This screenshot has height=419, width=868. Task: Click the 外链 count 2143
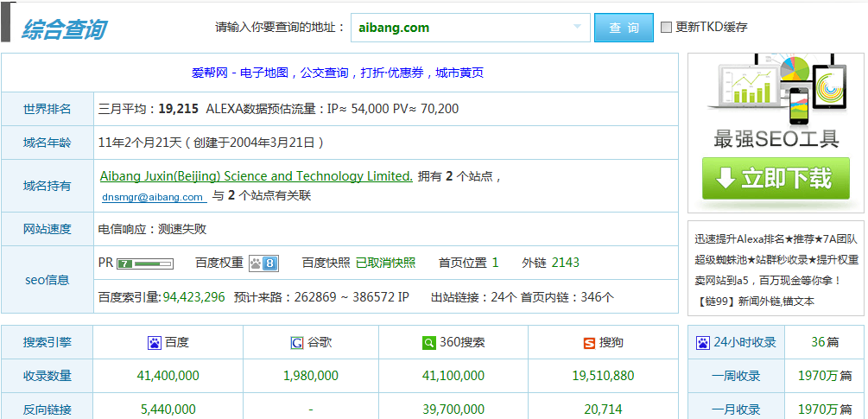point(566,263)
